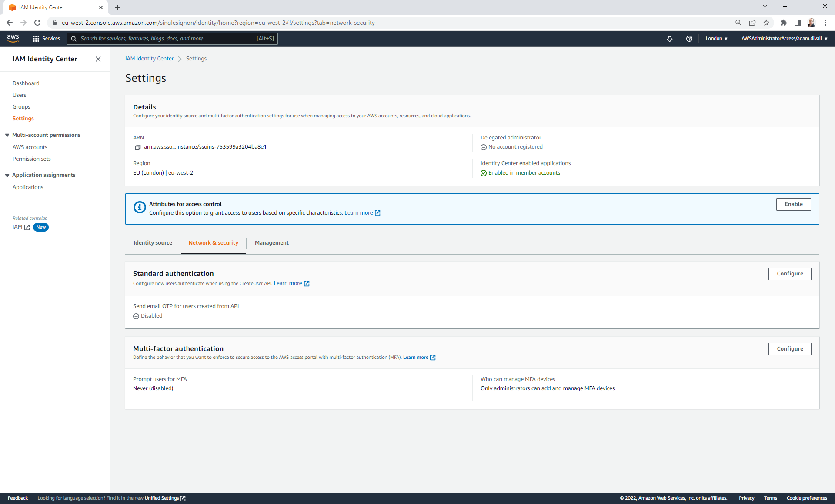Screen dimensions: 835x504
Task: Open IAM console via its external link icon
Action: [x=27, y=227]
